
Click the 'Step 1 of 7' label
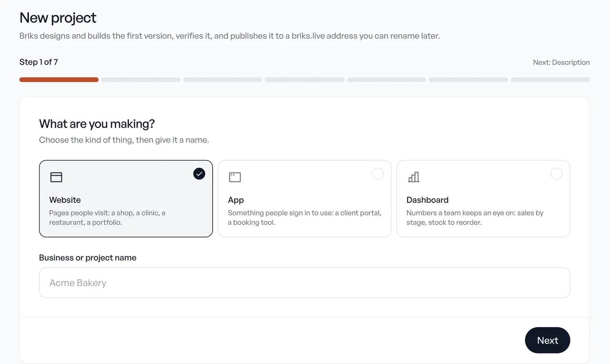pyautogui.click(x=39, y=62)
